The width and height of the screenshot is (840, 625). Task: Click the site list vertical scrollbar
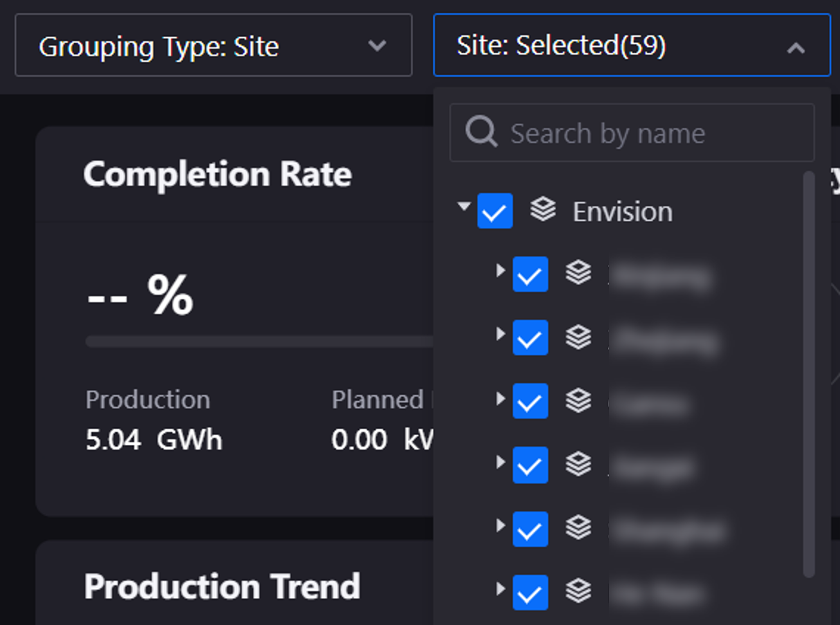[808, 373]
